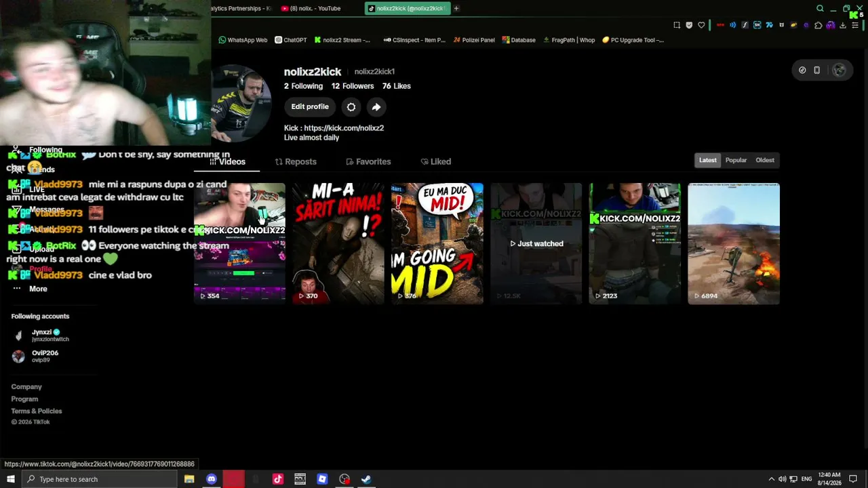
Task: Open the Just watched video
Action: coord(536,243)
